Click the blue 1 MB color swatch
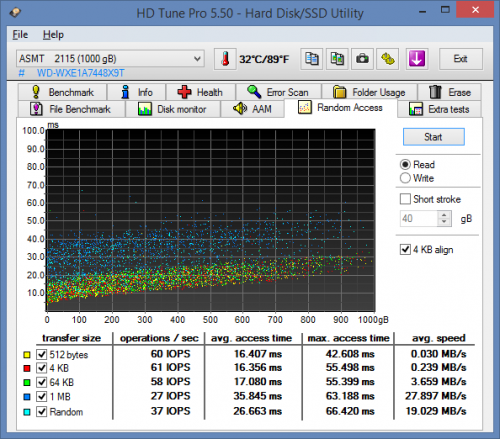This screenshot has height=439, width=500. point(27,397)
